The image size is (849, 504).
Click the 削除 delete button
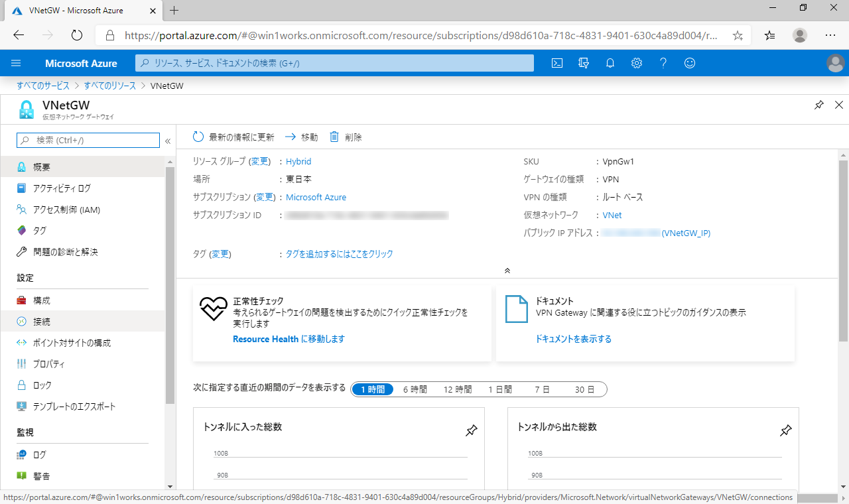coord(346,137)
